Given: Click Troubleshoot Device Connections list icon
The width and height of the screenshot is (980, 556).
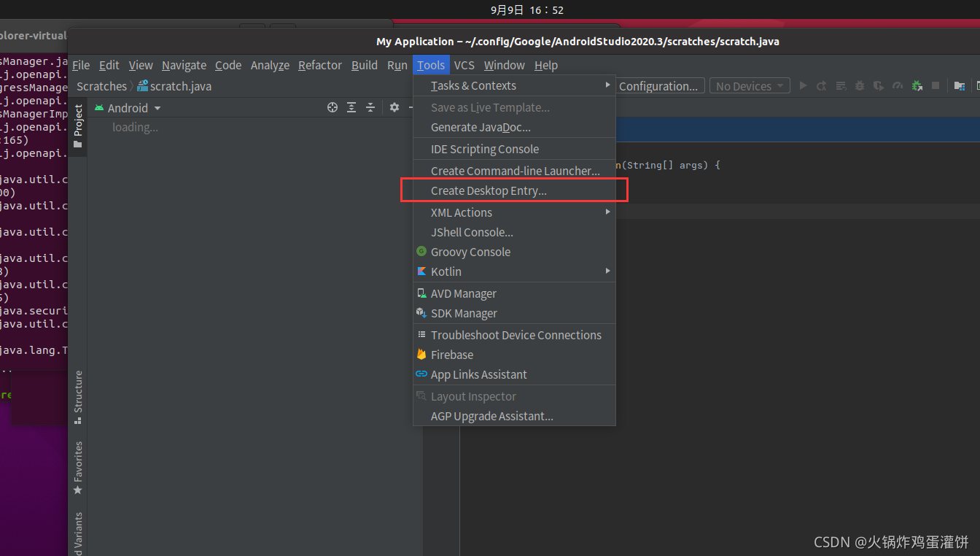Looking at the screenshot, I should coord(421,334).
